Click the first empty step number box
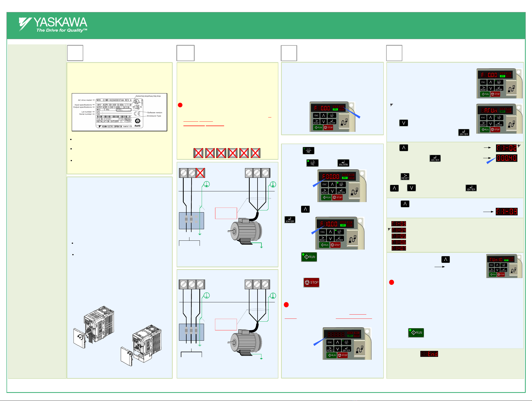Image resolution: width=532 pixels, height=401 pixels. click(75, 53)
